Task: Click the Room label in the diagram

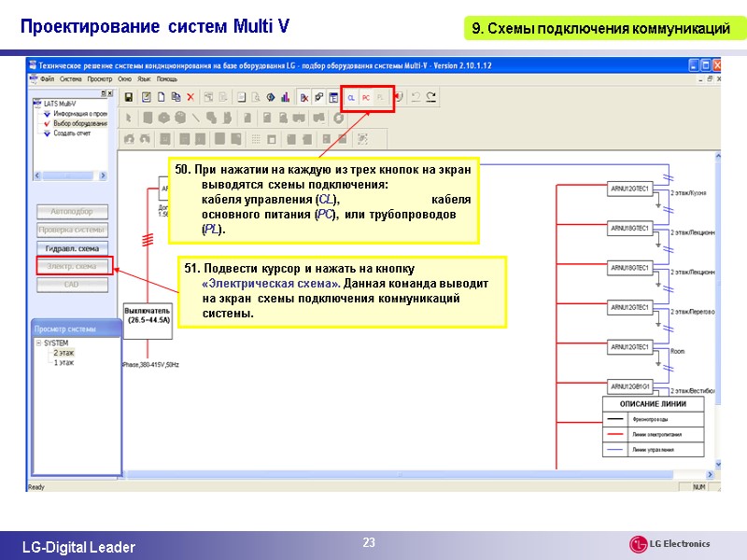Action: (x=678, y=352)
